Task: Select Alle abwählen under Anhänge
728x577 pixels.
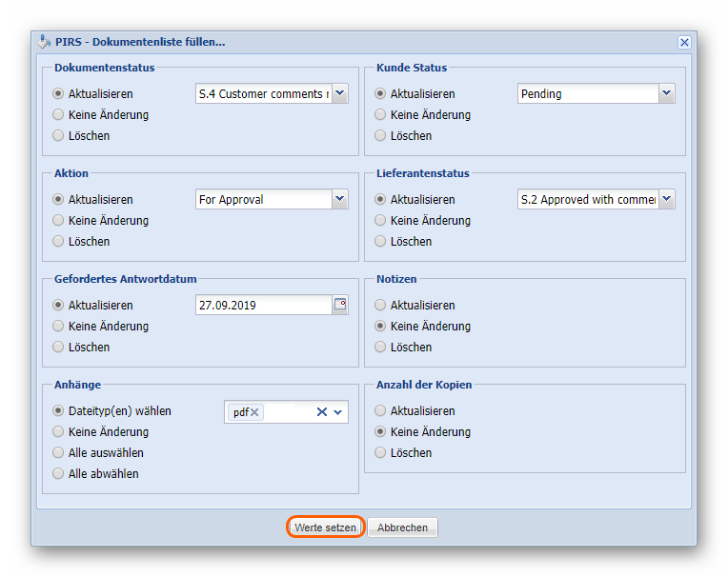Action: (x=59, y=474)
